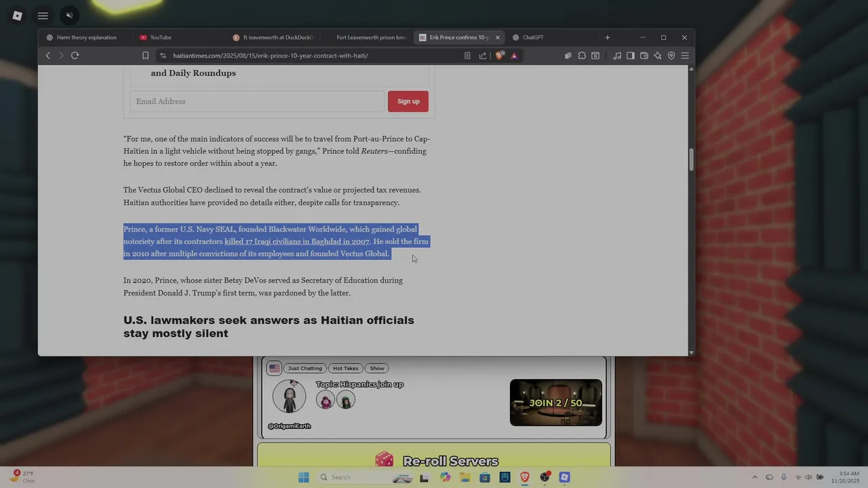Click the scrollbar down arrow
Viewport: 868px width, 488px height.
(x=692, y=352)
